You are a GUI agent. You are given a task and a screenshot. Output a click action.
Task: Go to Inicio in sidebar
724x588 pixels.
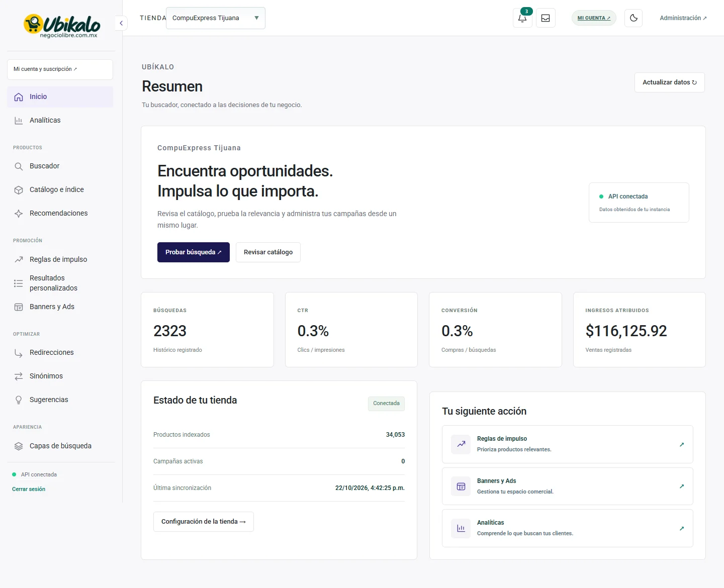60,97
